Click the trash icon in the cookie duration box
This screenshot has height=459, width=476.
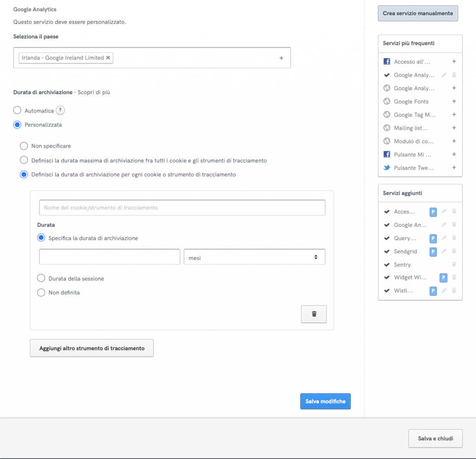(x=314, y=314)
